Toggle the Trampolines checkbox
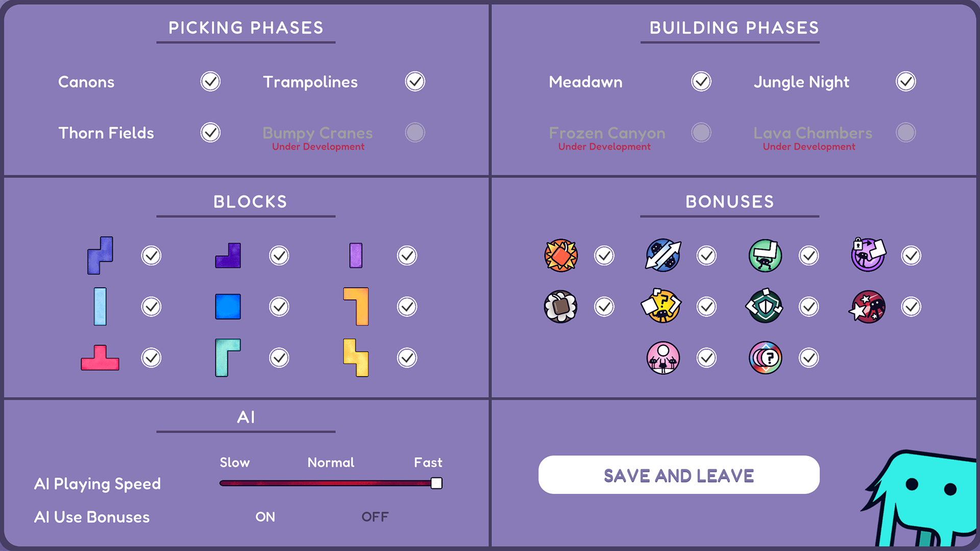980x551 pixels. click(x=415, y=82)
